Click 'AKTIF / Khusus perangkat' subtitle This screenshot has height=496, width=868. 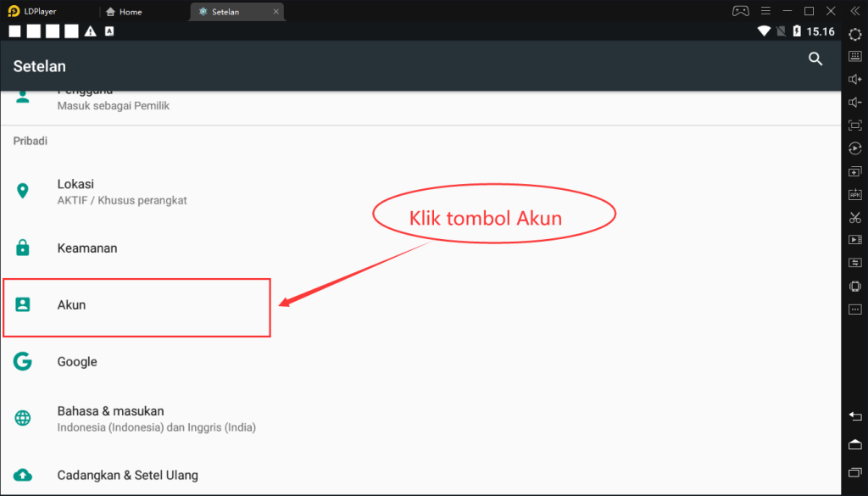click(x=122, y=200)
